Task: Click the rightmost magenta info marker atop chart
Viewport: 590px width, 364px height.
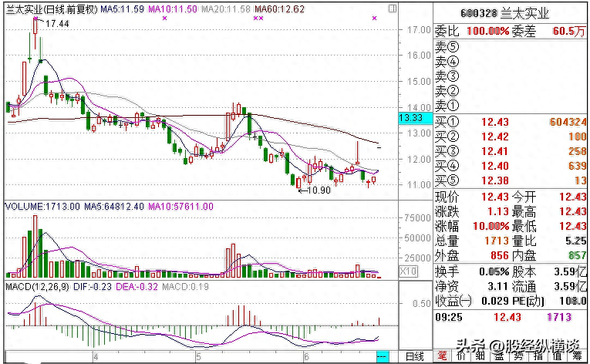Action: pyautogui.click(x=374, y=18)
